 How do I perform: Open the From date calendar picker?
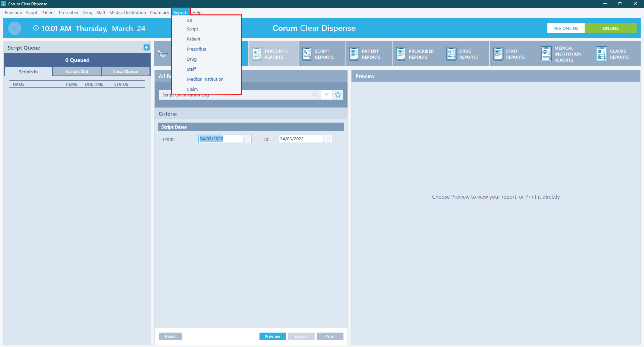[247, 139]
